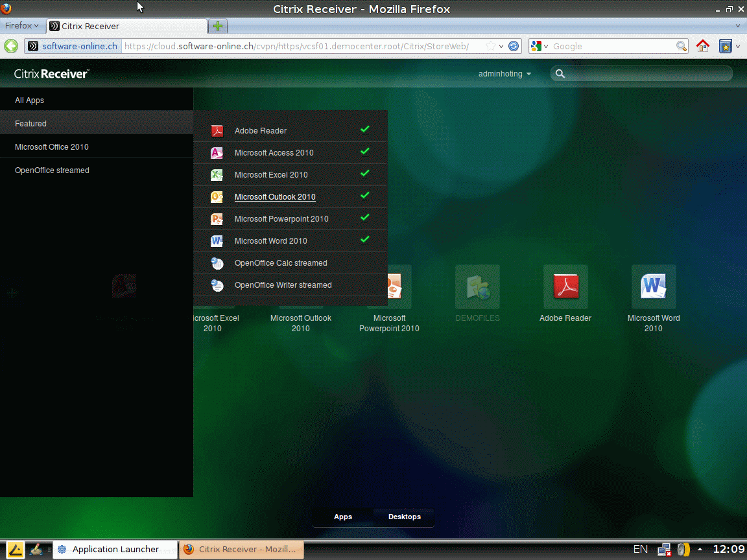Viewport: 747px width, 560px height.
Task: Click the Microsoft Word 2010 list text
Action: [270, 241]
